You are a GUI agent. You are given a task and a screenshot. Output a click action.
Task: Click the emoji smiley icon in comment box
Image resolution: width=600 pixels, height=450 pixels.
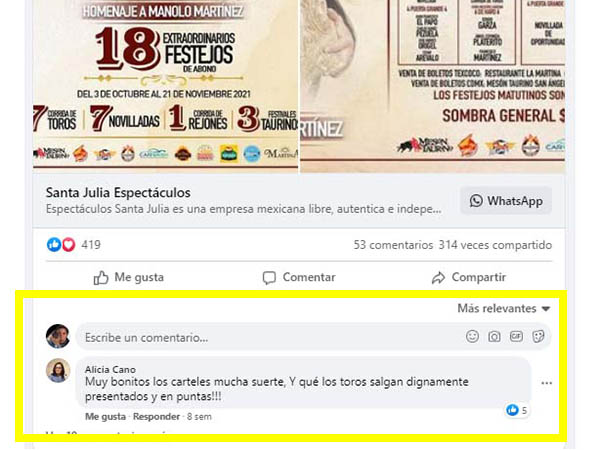click(472, 336)
